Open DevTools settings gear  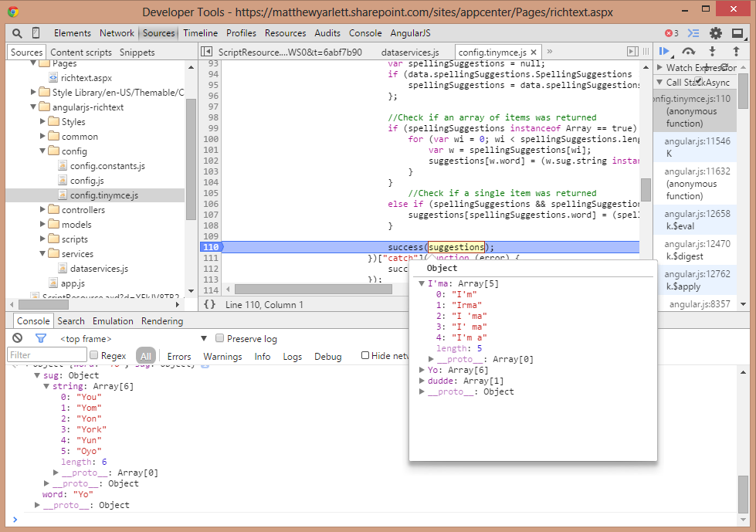[x=716, y=33]
